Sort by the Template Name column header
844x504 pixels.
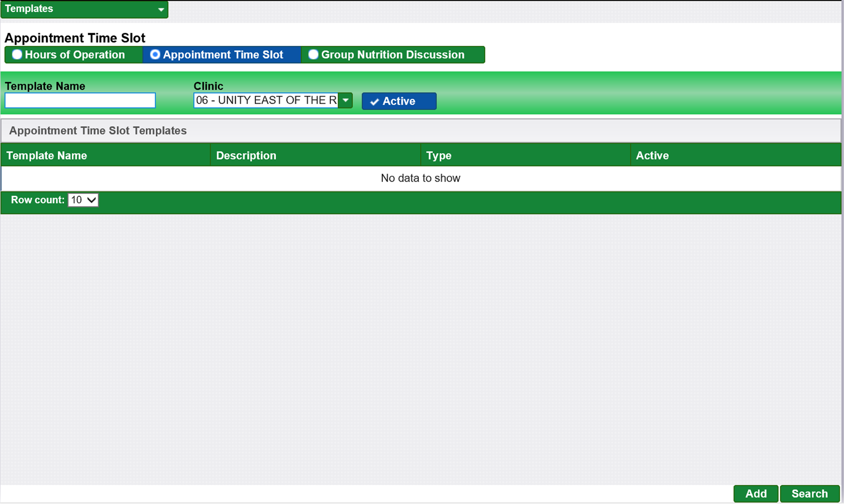(47, 155)
